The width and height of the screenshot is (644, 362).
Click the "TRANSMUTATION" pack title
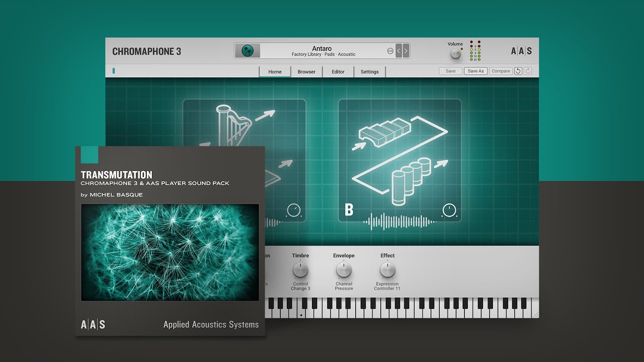click(x=117, y=175)
